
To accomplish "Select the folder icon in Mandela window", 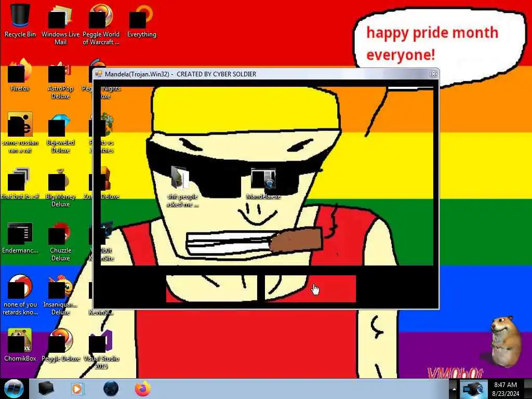I will 182,187.
